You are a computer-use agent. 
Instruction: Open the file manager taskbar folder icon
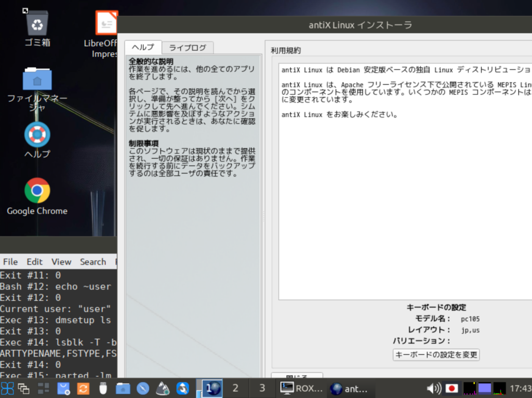tap(123, 389)
